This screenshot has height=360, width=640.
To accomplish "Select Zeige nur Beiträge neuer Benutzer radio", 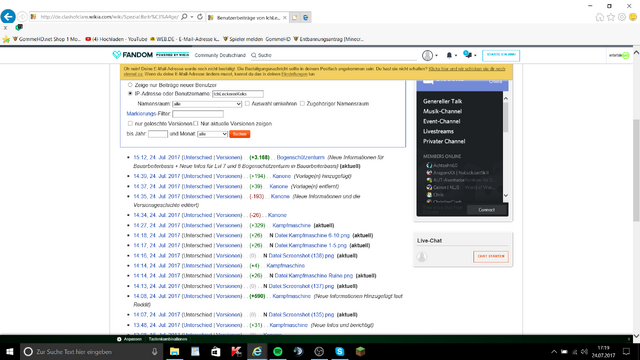I will 130,85.
